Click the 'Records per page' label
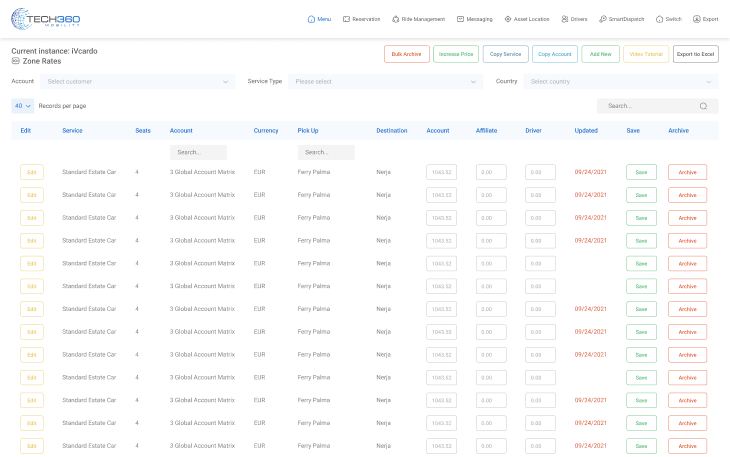This screenshot has height=457, width=730. pos(62,106)
